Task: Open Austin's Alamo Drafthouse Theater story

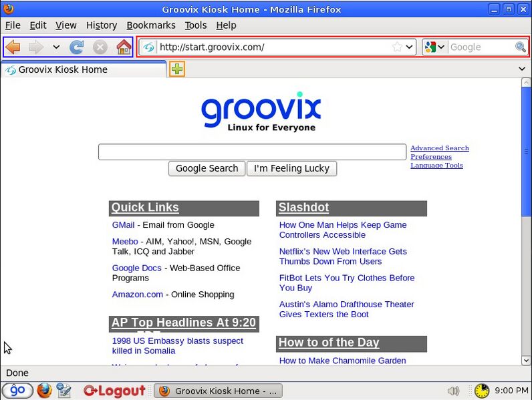Action: tap(346, 309)
